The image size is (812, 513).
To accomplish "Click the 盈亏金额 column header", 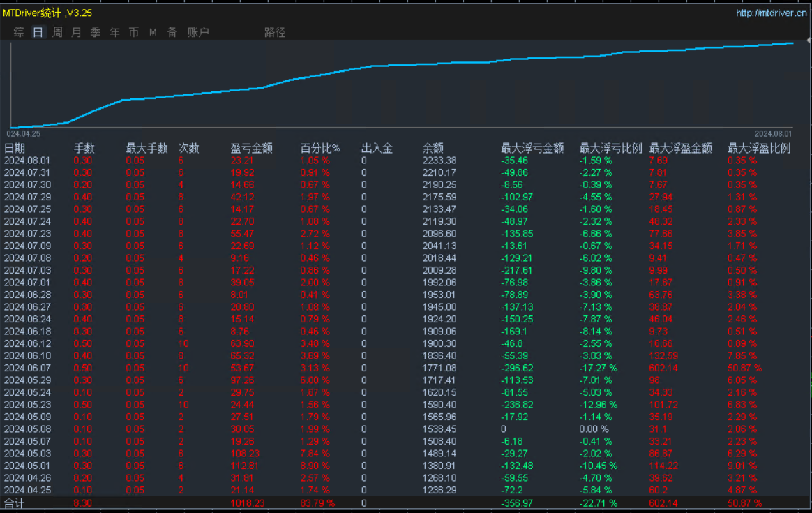I will click(251, 148).
